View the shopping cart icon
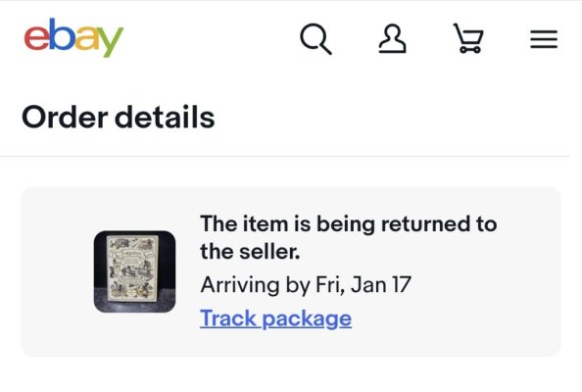The height and width of the screenshot is (392, 582). click(x=468, y=38)
